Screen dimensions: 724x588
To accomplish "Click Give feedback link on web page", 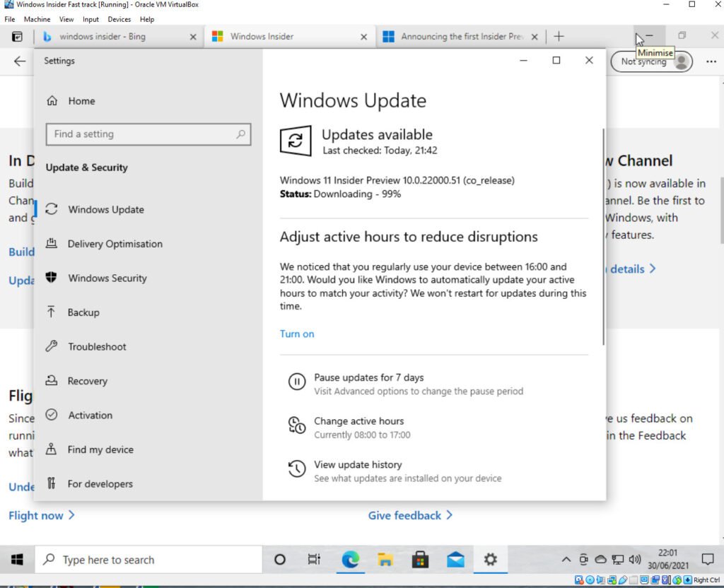I will 410,515.
